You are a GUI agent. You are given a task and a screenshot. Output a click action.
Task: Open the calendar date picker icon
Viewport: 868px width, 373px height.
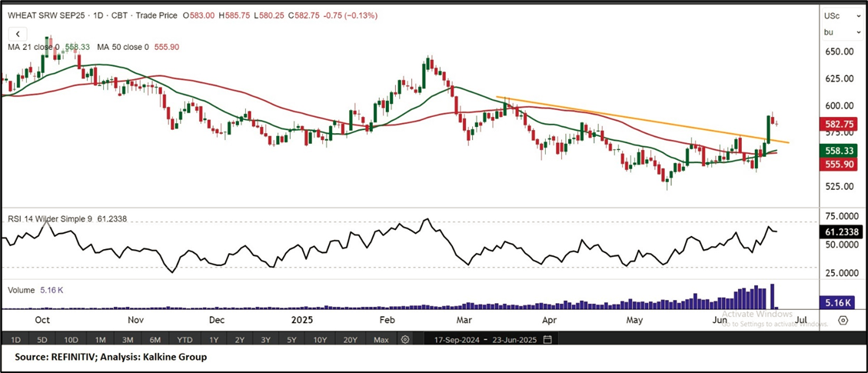coord(547,339)
